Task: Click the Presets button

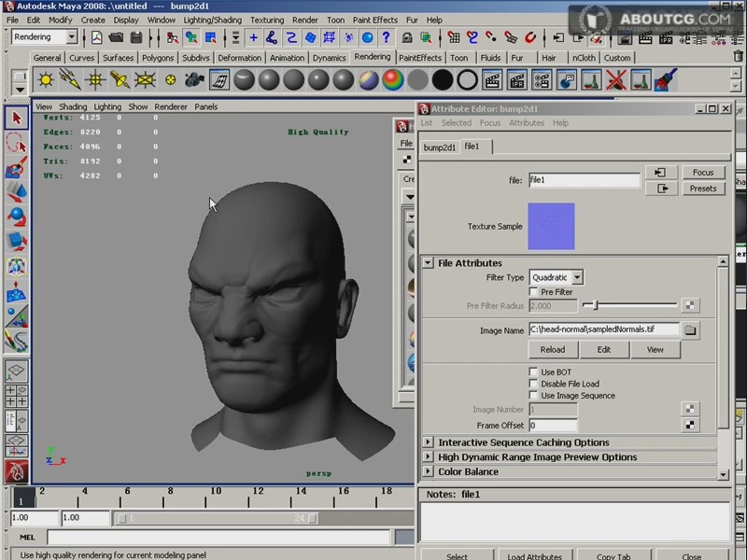Action: (703, 189)
